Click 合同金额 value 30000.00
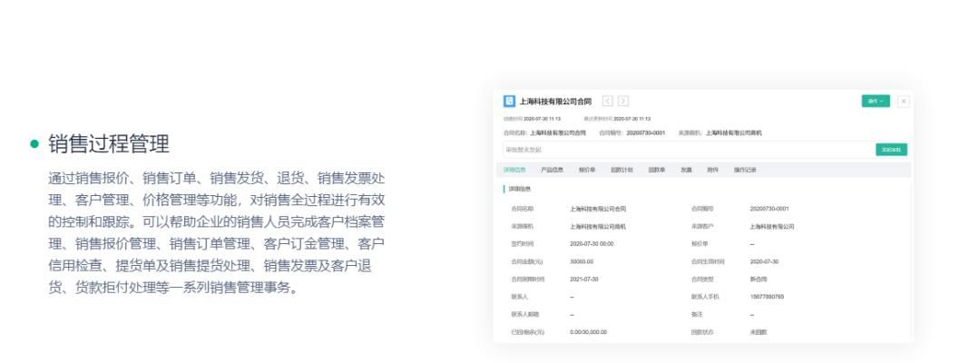This screenshot has width=980, height=363. click(582, 261)
